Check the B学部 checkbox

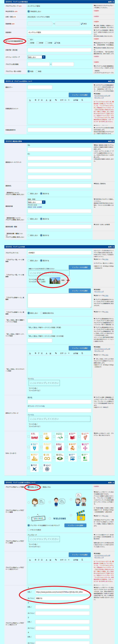click(38, 43)
